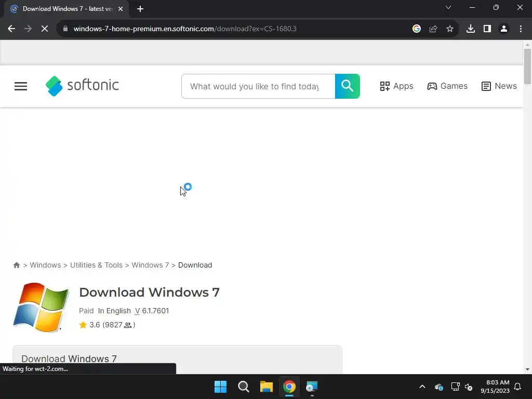The width and height of the screenshot is (532, 399).
Task: Click the 3.6 star rating
Action: click(89, 325)
